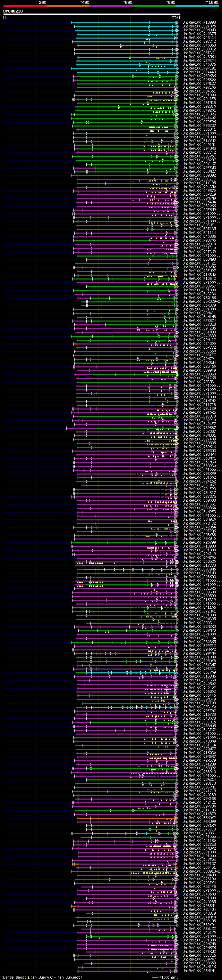Image resolution: width=222 pixels, height=980 pixels.
Task: Select hit label UniRef100_B9S3J8
Action: pos(199,416)
